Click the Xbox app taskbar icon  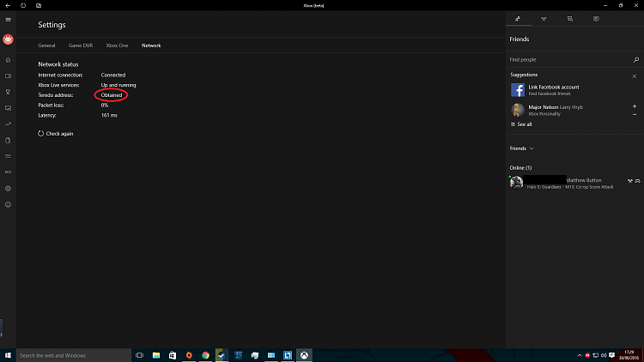click(304, 355)
